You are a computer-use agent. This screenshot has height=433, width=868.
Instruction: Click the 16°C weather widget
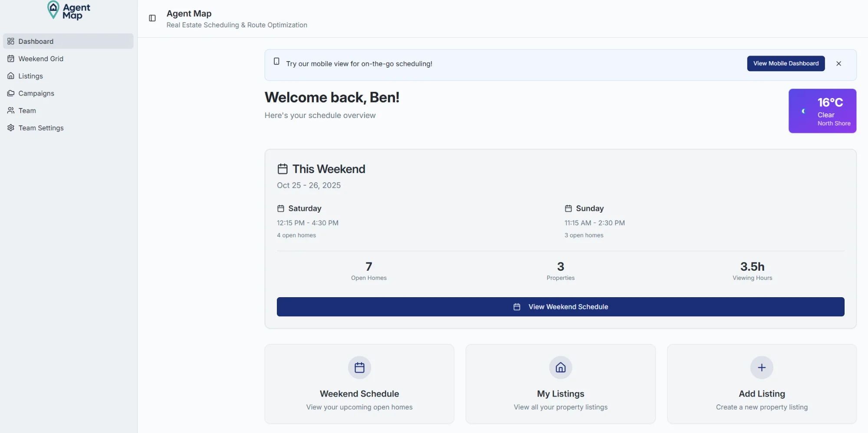tap(822, 111)
